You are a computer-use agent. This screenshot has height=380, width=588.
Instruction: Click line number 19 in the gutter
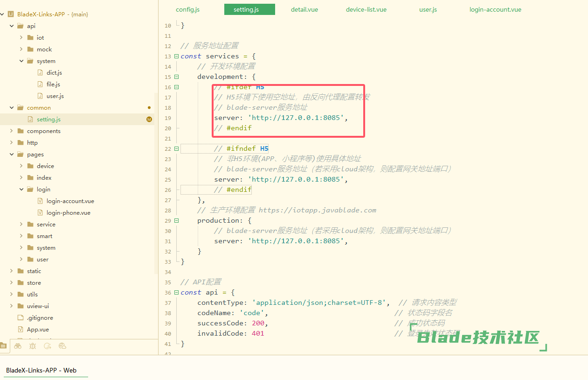(168, 118)
